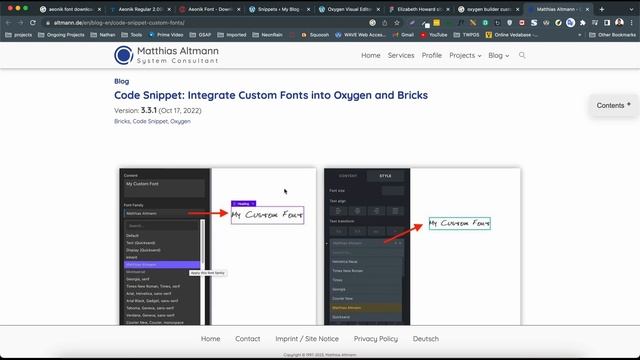Open the TWPOS bookmark folder
Viewport: 640px width, 360px height.
tap(467, 35)
